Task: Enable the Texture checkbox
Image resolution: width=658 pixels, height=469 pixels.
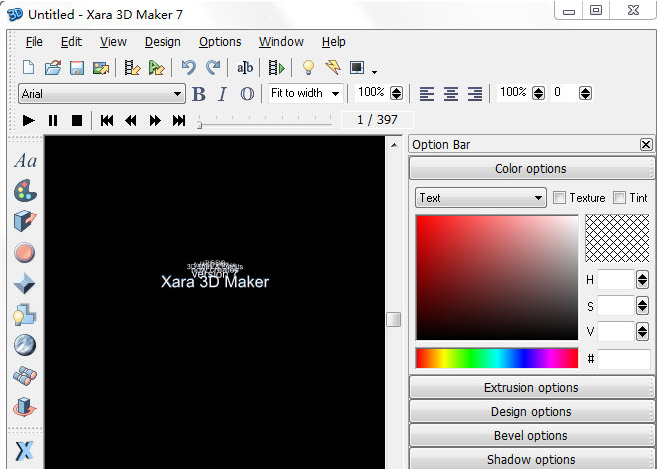Action: coord(560,198)
